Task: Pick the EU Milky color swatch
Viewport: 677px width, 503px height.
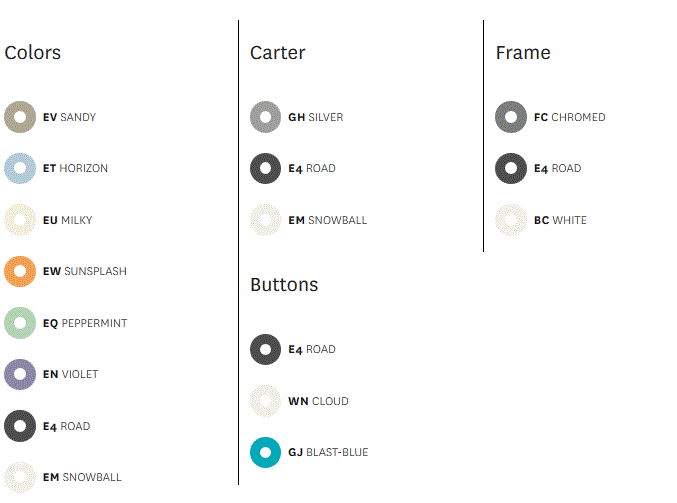Action: pos(20,220)
